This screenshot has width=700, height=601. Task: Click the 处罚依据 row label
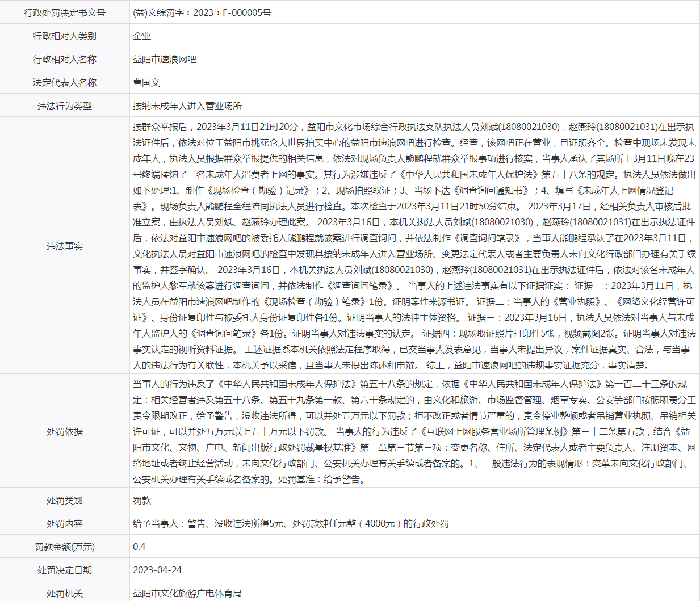[x=65, y=431]
